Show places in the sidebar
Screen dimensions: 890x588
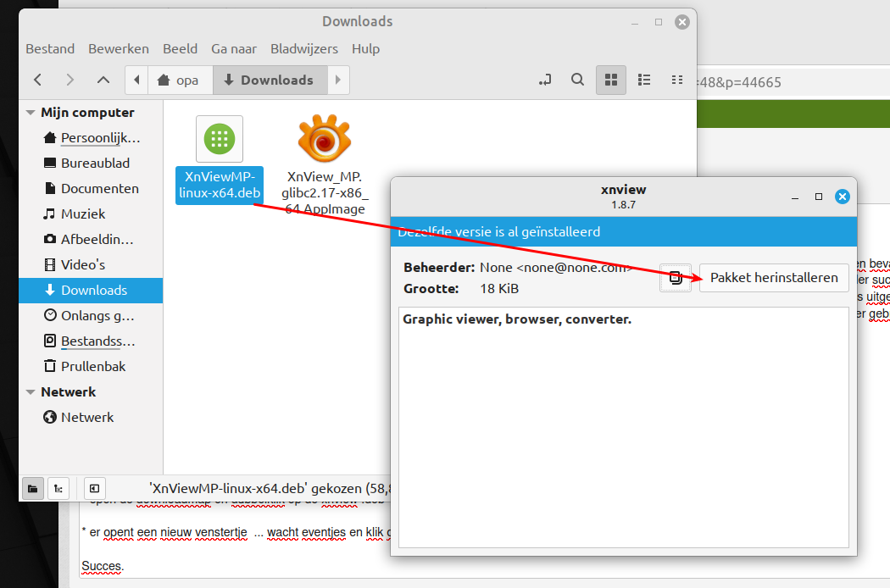click(x=33, y=489)
